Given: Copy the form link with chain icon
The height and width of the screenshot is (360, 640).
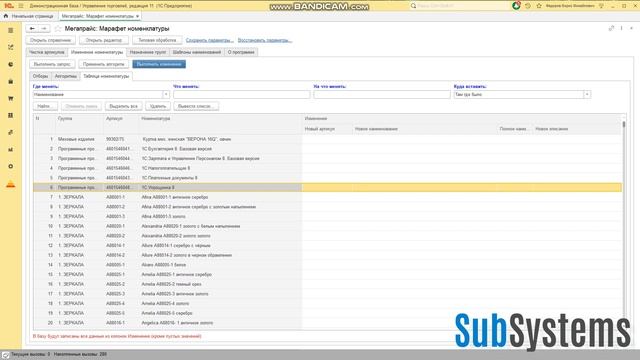Looking at the screenshot, I should point(611,28).
